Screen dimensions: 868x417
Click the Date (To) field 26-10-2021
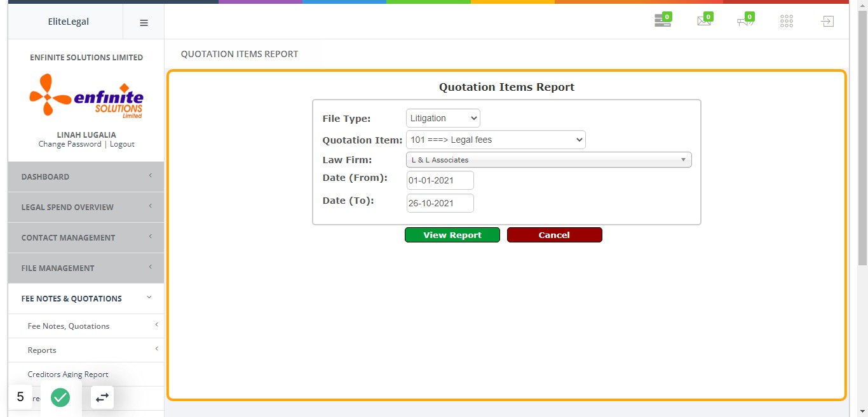pos(440,203)
